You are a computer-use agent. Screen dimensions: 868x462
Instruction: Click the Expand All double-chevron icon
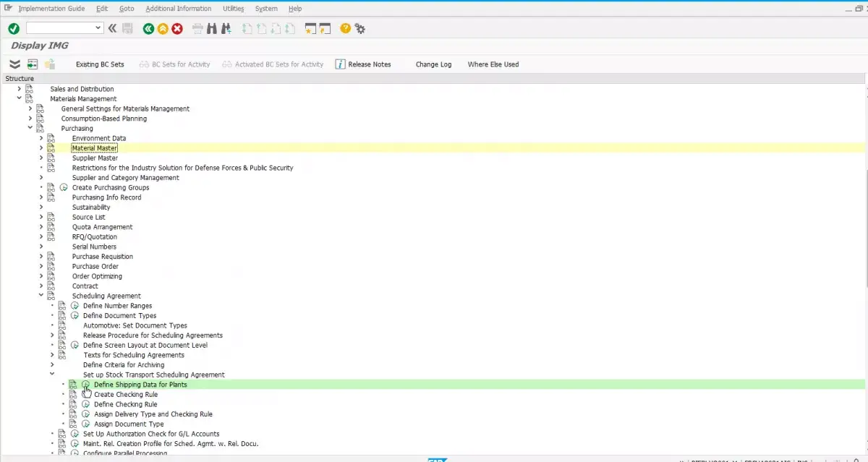[14, 64]
